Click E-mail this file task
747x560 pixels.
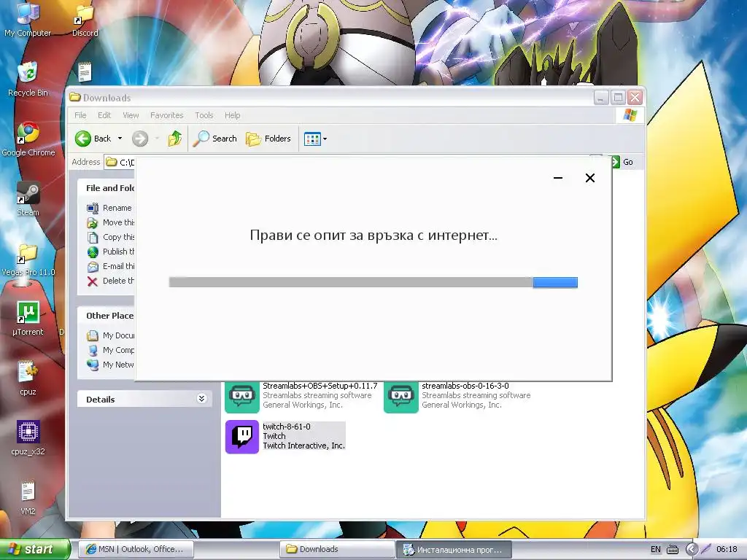(x=111, y=266)
